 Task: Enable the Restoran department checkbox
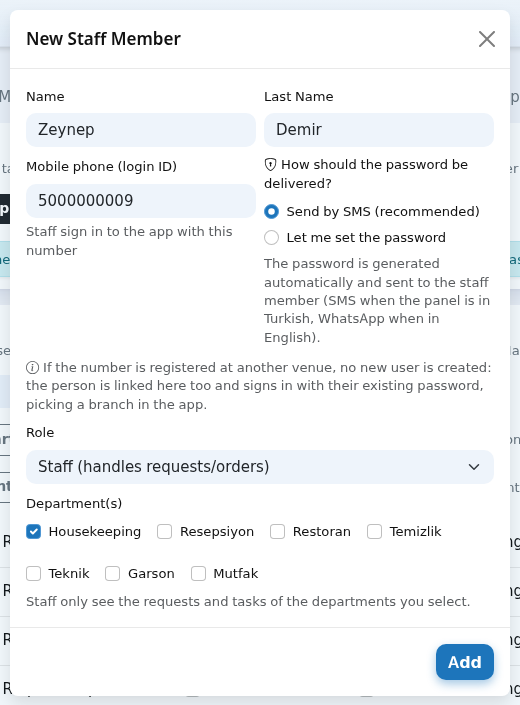(277, 531)
